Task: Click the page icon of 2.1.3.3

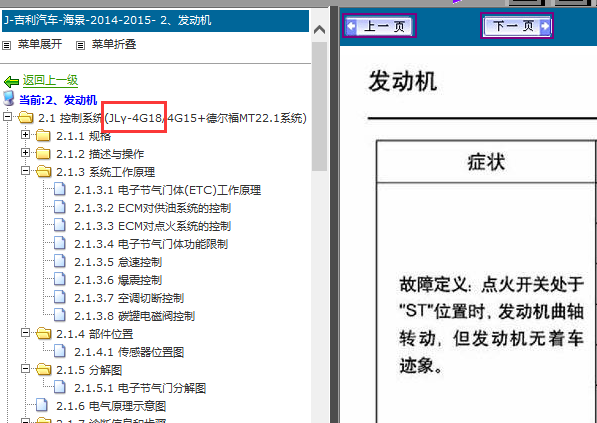Action: (x=60, y=225)
